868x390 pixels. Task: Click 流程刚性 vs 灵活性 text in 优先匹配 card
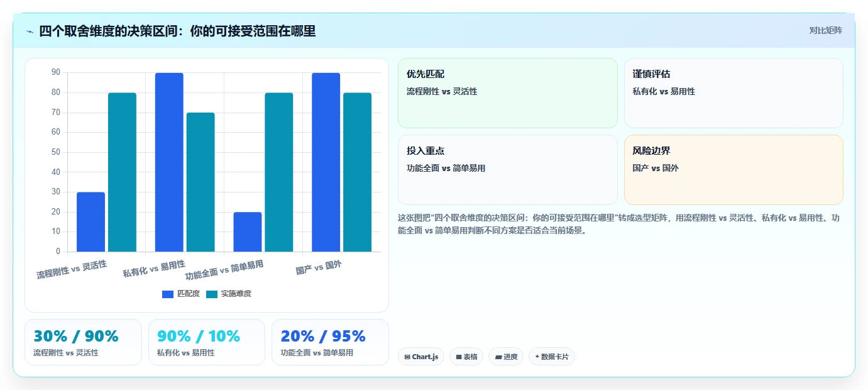[442, 91]
